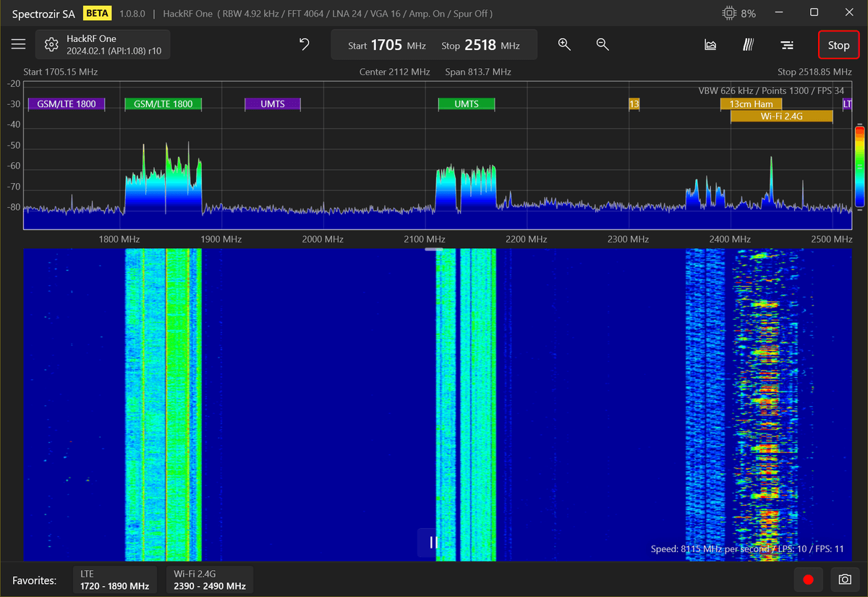Take a screenshot with camera icon
The width and height of the screenshot is (868, 597).
(x=844, y=580)
